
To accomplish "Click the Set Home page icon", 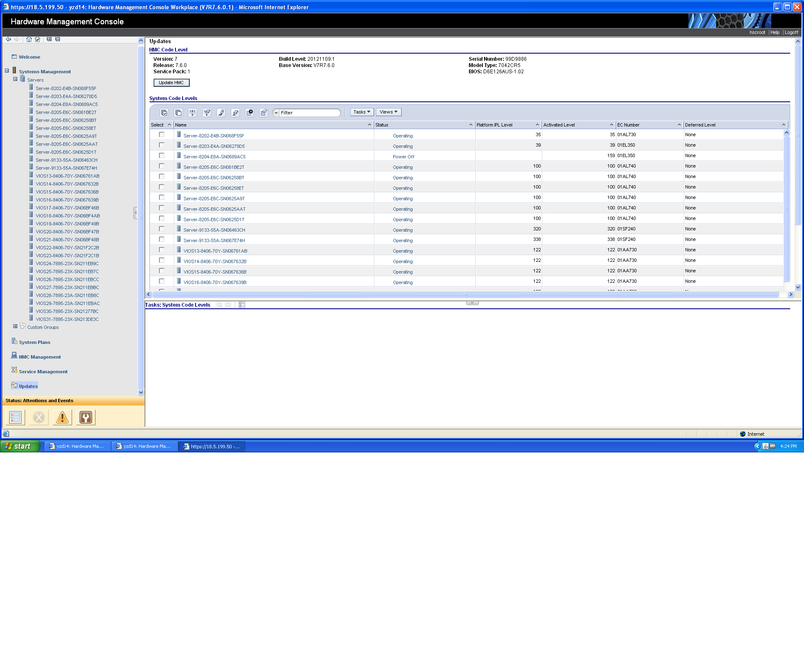I will pos(38,39).
